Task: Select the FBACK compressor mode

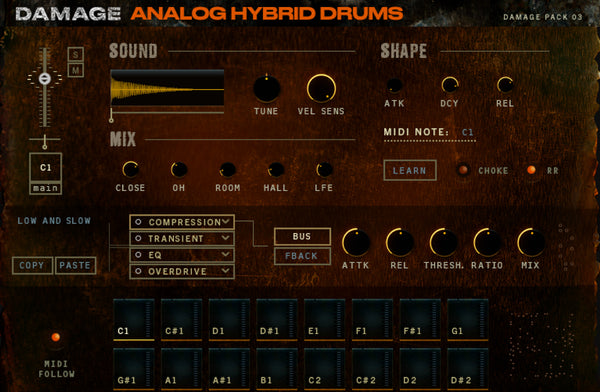Action: point(302,256)
